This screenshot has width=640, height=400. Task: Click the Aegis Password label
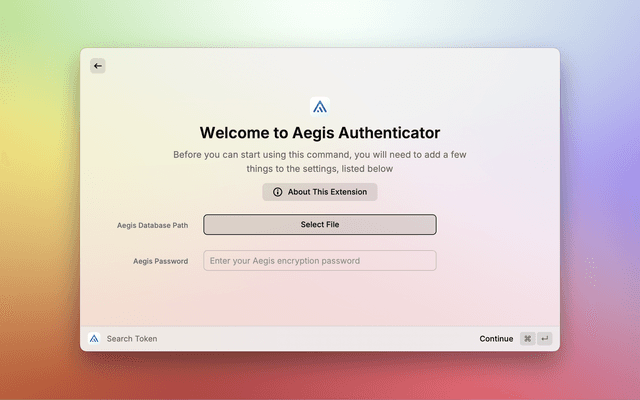(160, 261)
